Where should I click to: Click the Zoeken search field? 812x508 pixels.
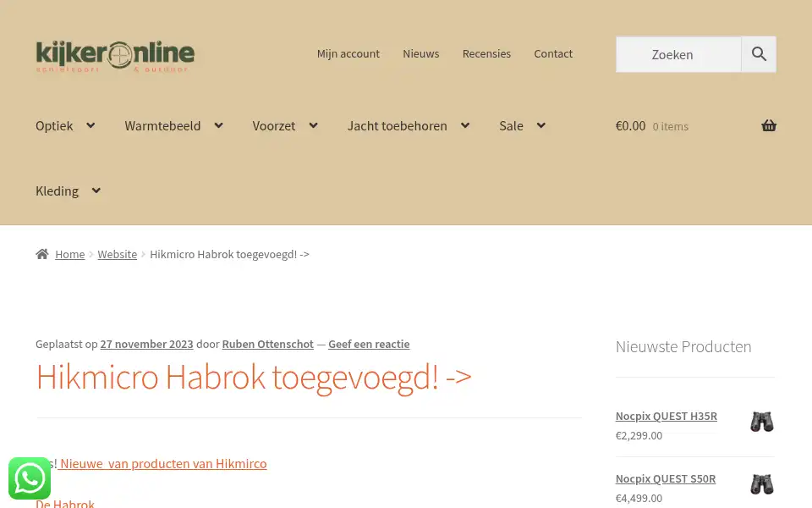click(x=678, y=54)
